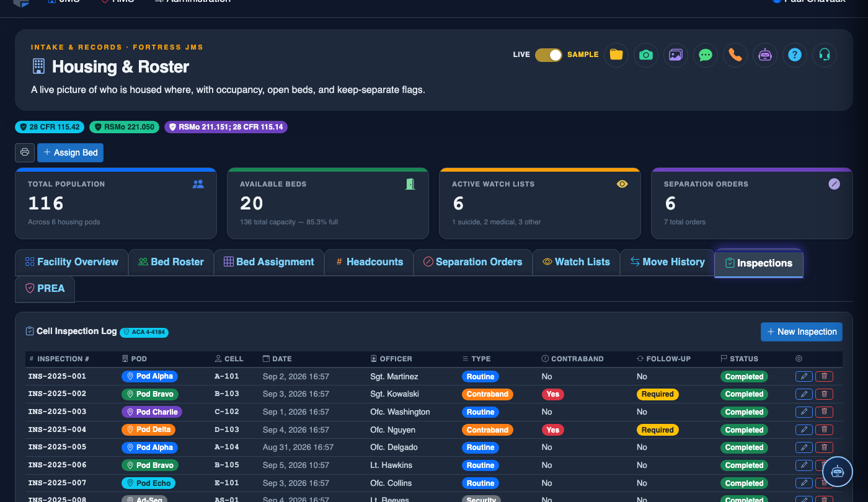This screenshot has width=868, height=502.
Task: Edit inspection INS-2025-005 with pencil icon
Action: (x=804, y=447)
